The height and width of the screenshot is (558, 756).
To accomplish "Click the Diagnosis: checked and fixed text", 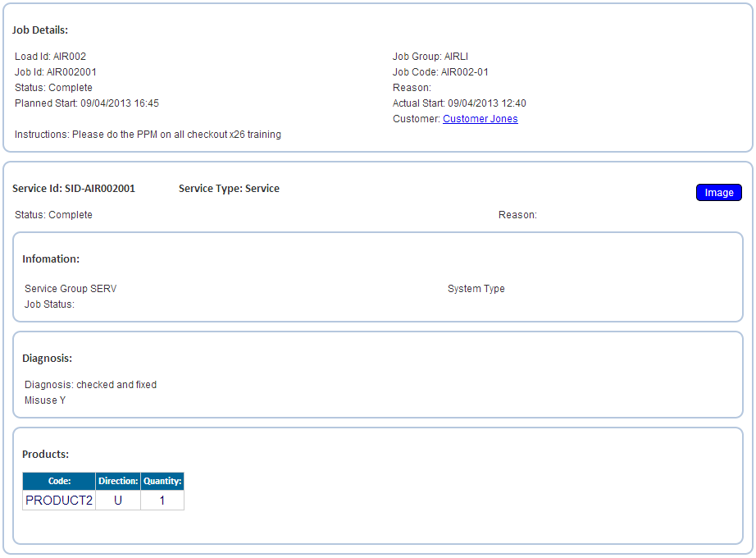I will click(91, 385).
